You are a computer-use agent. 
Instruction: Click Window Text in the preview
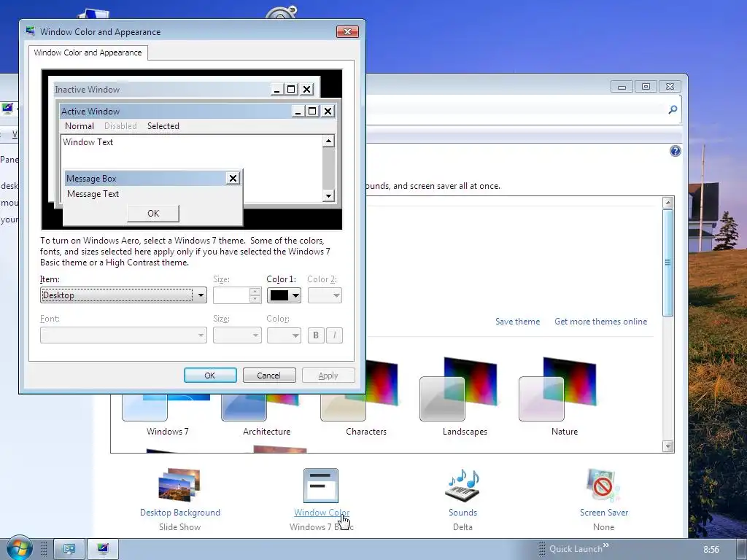[x=88, y=142]
